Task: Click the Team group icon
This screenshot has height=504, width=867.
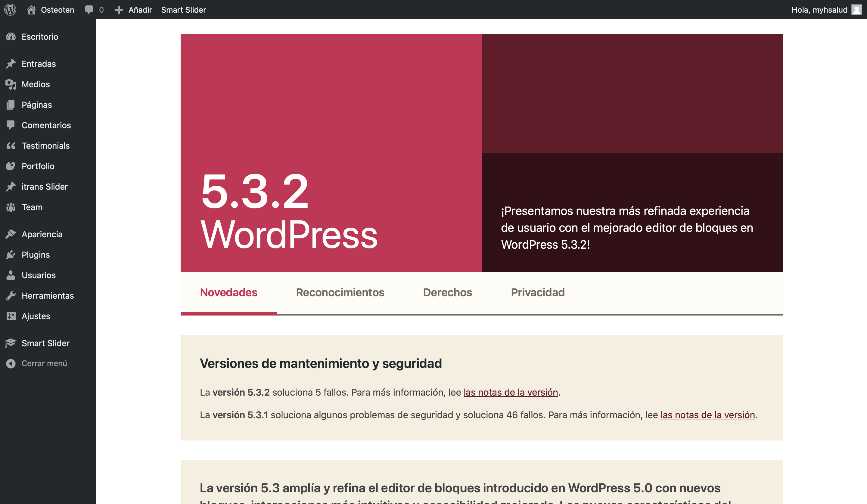Action: tap(11, 207)
